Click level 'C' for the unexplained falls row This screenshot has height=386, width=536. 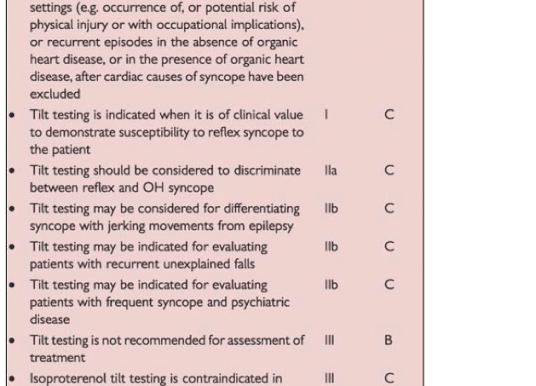pos(389,247)
